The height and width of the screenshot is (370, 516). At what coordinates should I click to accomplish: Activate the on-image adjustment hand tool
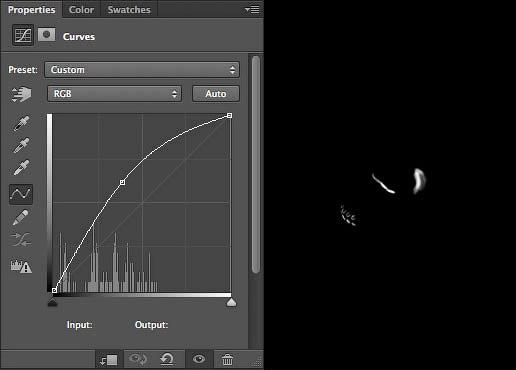(x=21, y=94)
